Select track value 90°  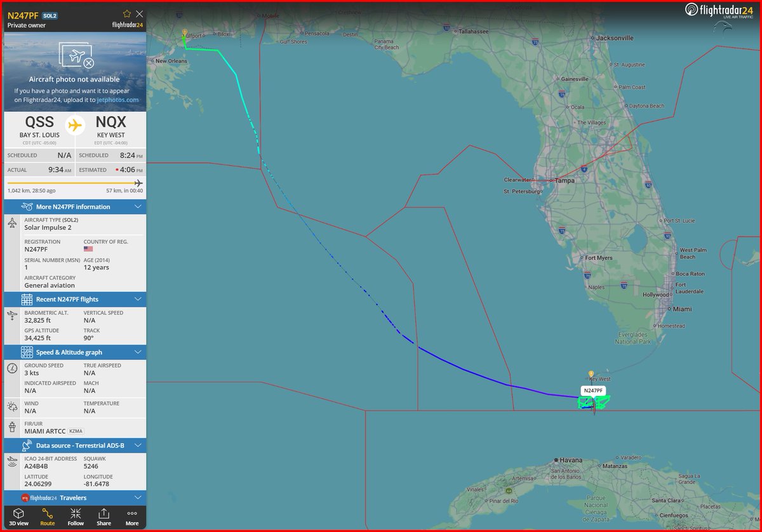tap(89, 338)
